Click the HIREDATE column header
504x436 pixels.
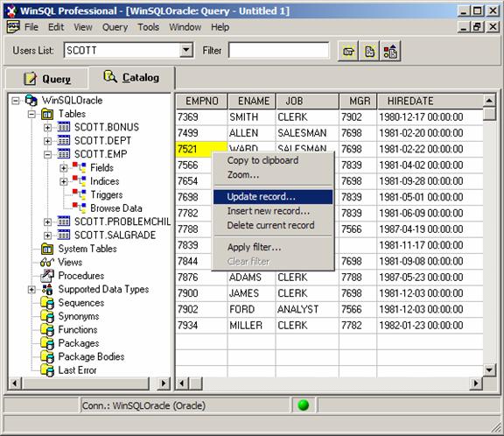[x=430, y=102]
